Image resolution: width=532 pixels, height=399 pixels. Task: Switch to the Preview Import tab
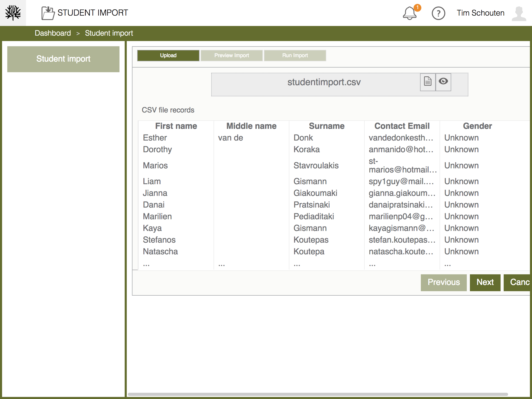pos(231,55)
